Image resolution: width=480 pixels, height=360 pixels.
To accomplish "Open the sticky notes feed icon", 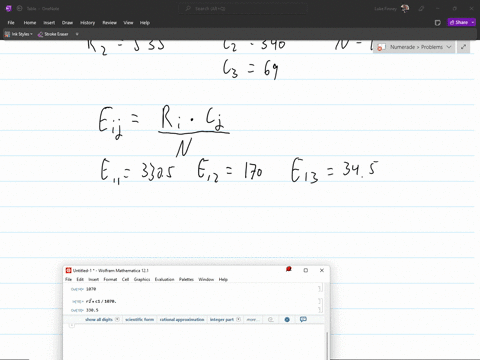I will tap(438, 23).
